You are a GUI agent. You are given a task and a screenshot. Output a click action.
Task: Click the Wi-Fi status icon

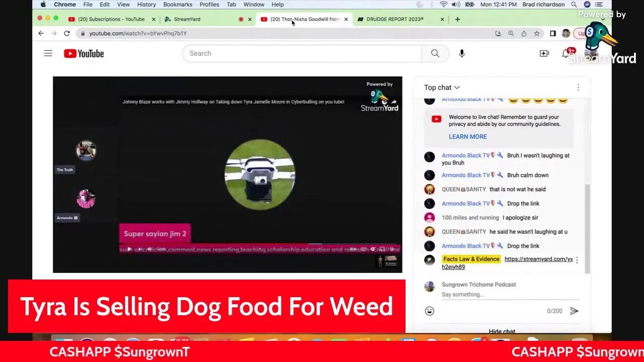443,5
